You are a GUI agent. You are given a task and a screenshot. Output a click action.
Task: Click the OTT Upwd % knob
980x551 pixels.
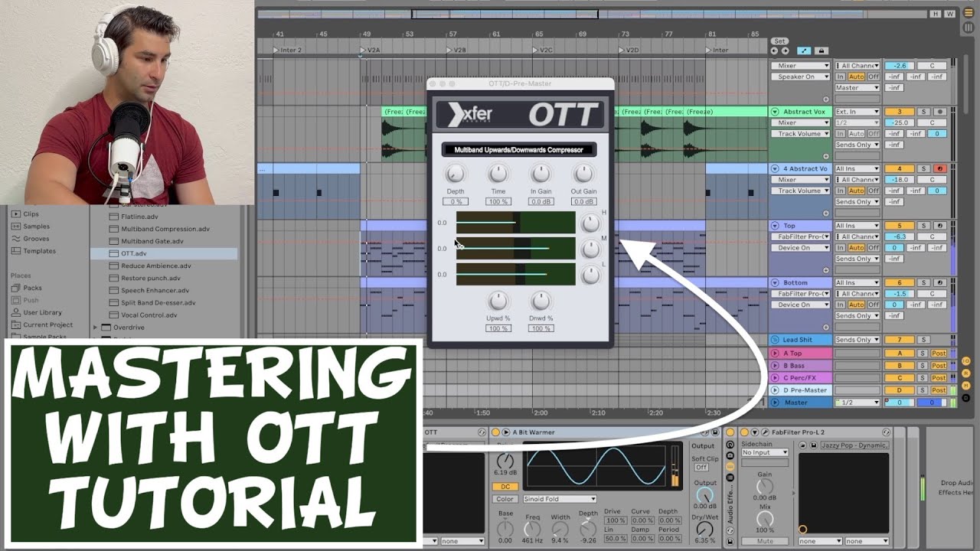(x=498, y=301)
